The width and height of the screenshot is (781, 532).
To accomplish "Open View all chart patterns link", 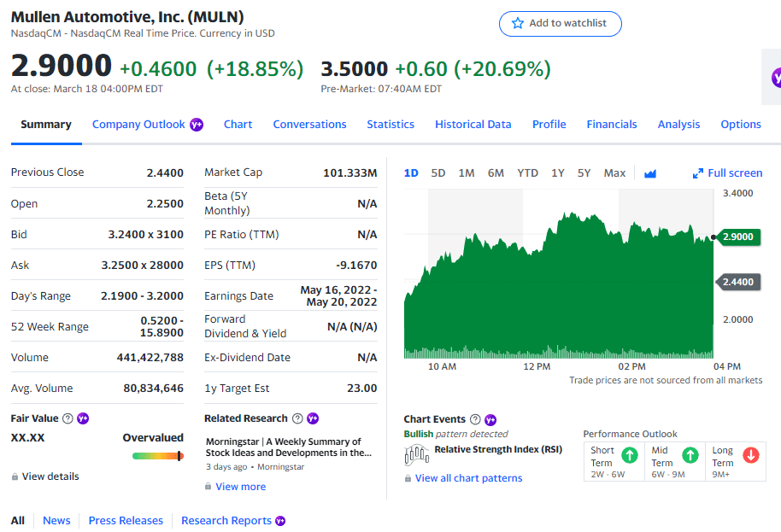I will [x=469, y=478].
